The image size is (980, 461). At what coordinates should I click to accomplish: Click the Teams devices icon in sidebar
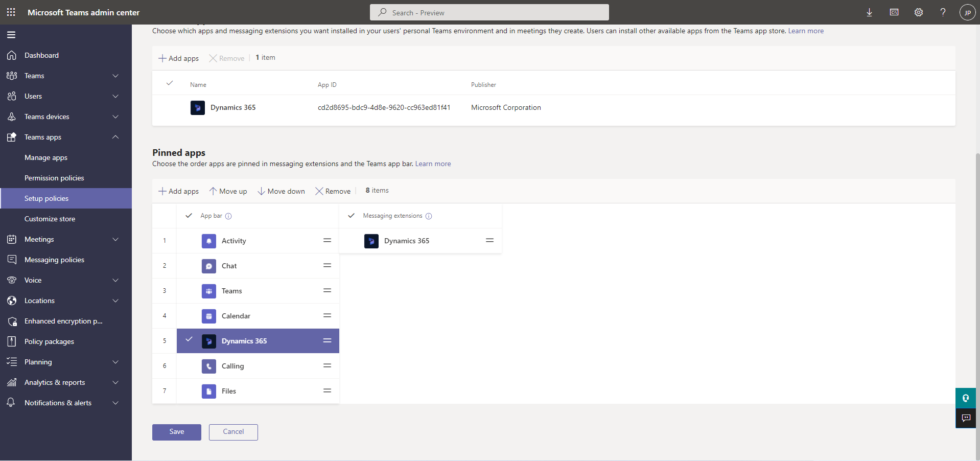pyautogui.click(x=12, y=117)
